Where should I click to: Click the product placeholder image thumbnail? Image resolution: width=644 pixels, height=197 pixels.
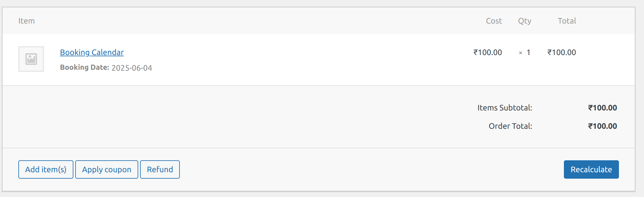tap(31, 59)
